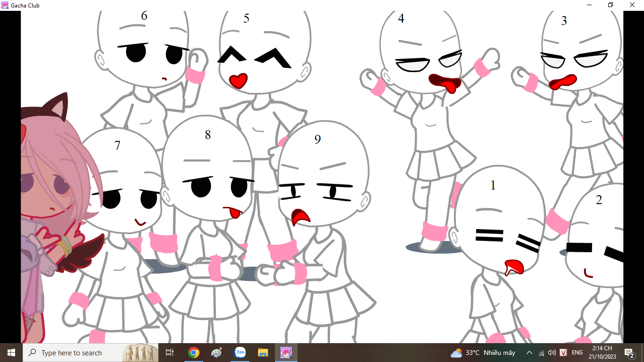
Task: Open the Wi-Fi network panel
Action: 541,353
